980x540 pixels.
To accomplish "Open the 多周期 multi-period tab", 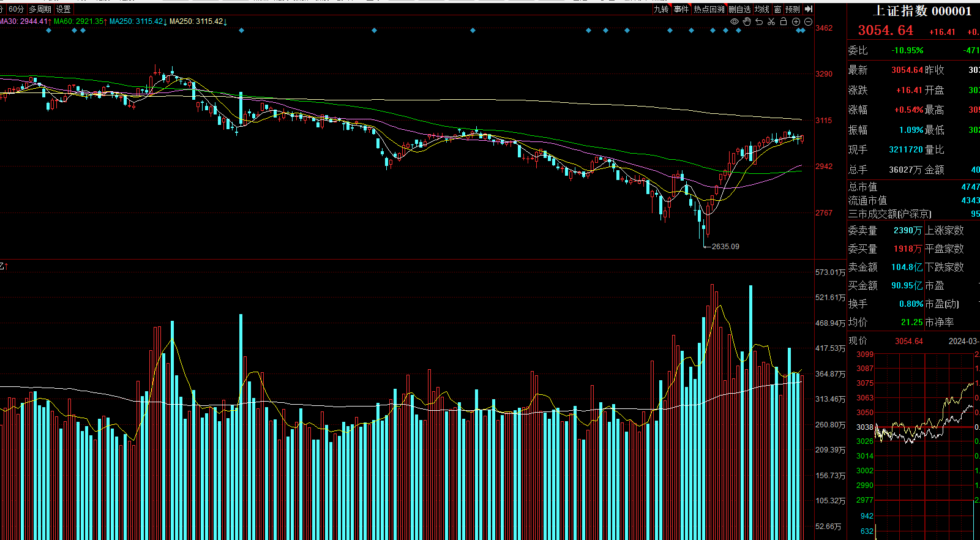I will 40,9.
